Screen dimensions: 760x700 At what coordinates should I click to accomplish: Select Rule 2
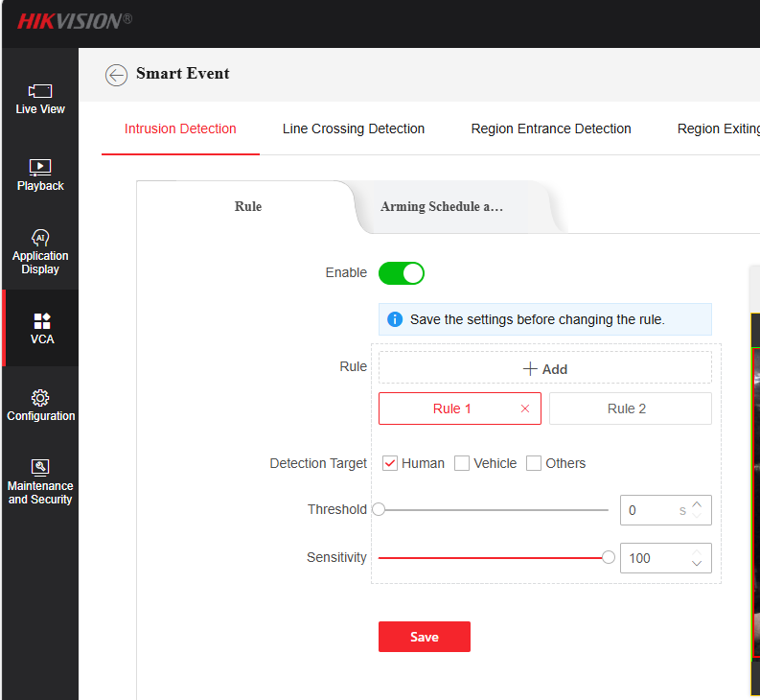click(630, 408)
